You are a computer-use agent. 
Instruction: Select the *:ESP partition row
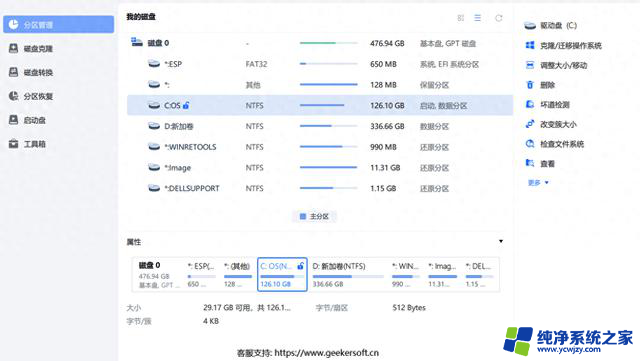click(x=320, y=64)
